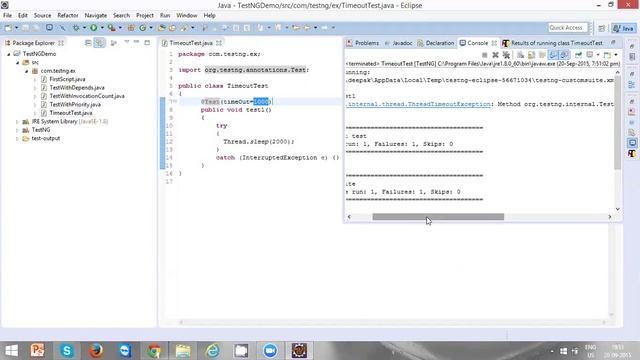Click the console horizontal scrollbar thumb
The width and height of the screenshot is (640, 360).
[438, 217]
